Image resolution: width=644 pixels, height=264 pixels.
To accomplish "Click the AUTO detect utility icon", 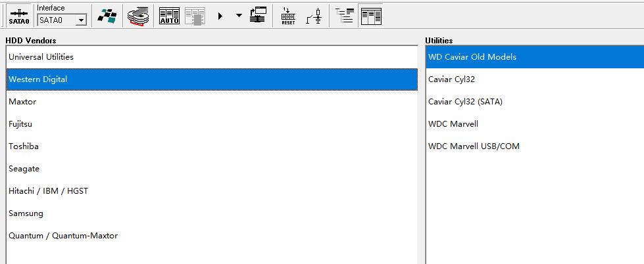I will tap(169, 16).
